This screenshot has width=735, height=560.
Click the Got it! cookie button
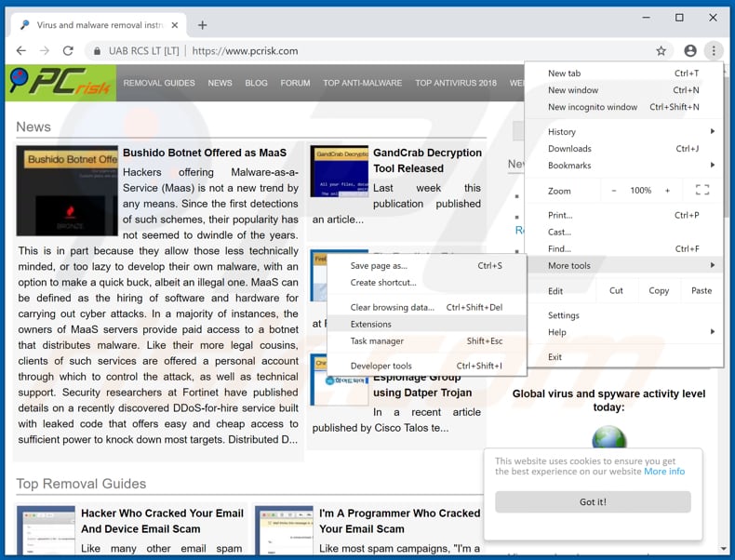(x=593, y=502)
